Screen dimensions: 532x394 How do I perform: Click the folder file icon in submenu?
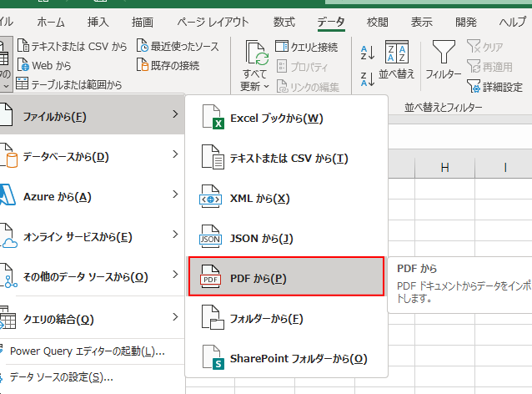(x=213, y=317)
